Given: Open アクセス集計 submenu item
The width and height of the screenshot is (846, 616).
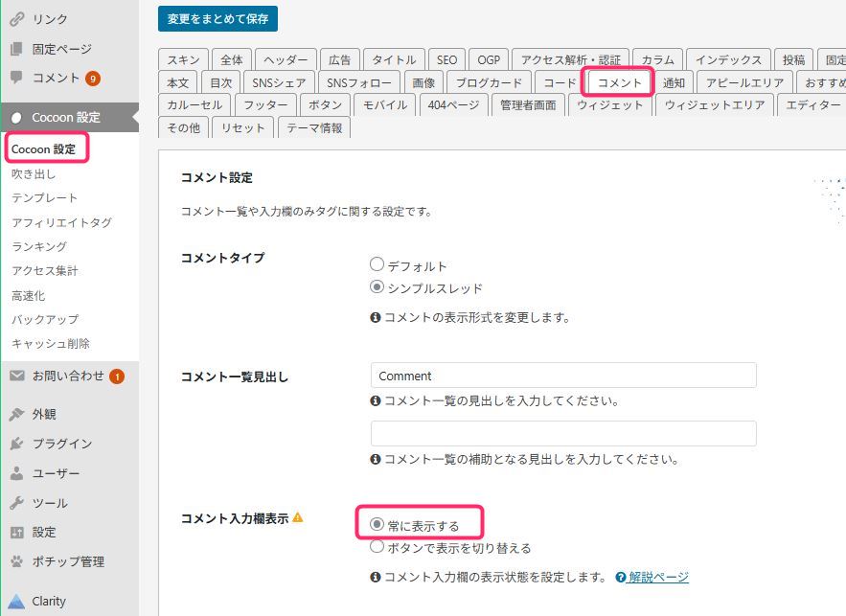Looking at the screenshot, I should [45, 270].
